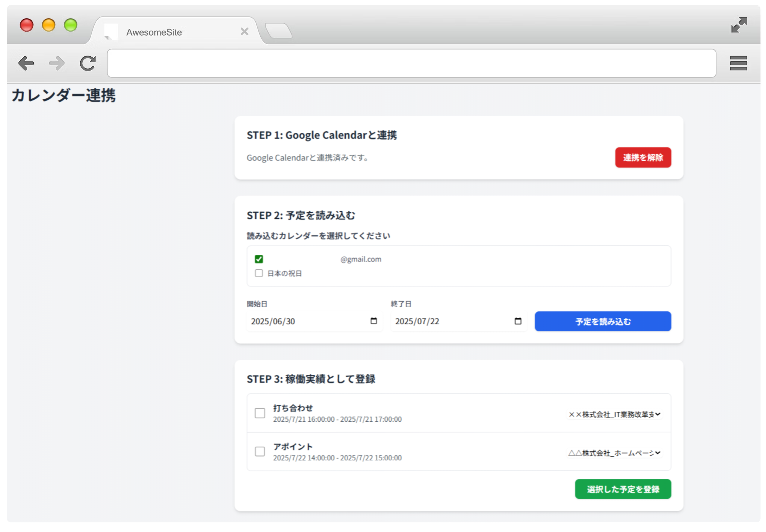Uncheck the gmail.com calendar checkbox
The image size is (766, 532).
point(259,259)
